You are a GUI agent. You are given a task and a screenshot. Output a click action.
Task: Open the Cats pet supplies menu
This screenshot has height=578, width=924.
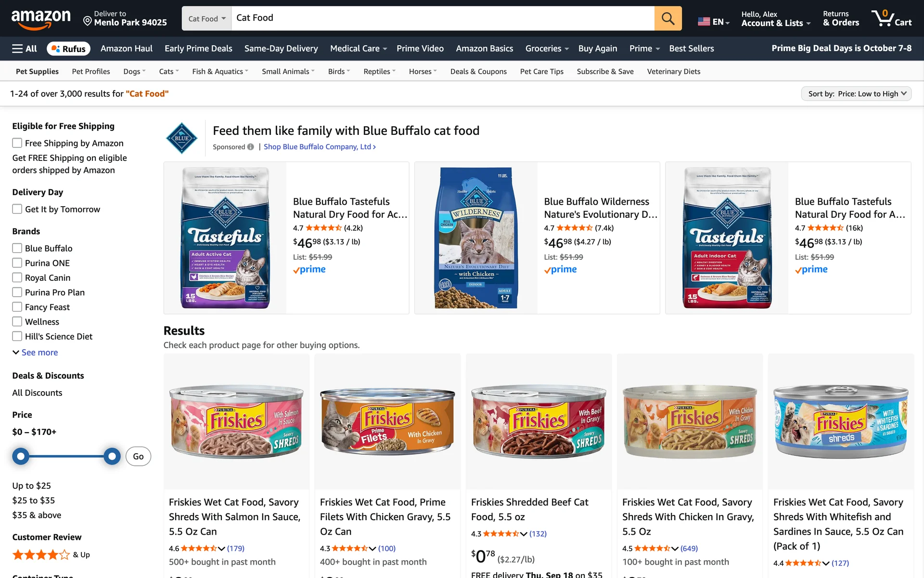coord(169,72)
